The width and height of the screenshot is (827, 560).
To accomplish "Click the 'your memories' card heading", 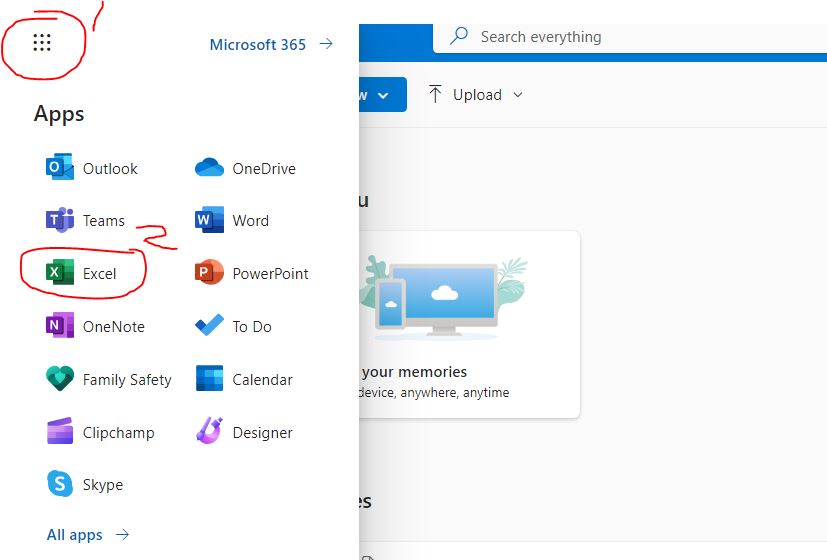I will point(414,372).
